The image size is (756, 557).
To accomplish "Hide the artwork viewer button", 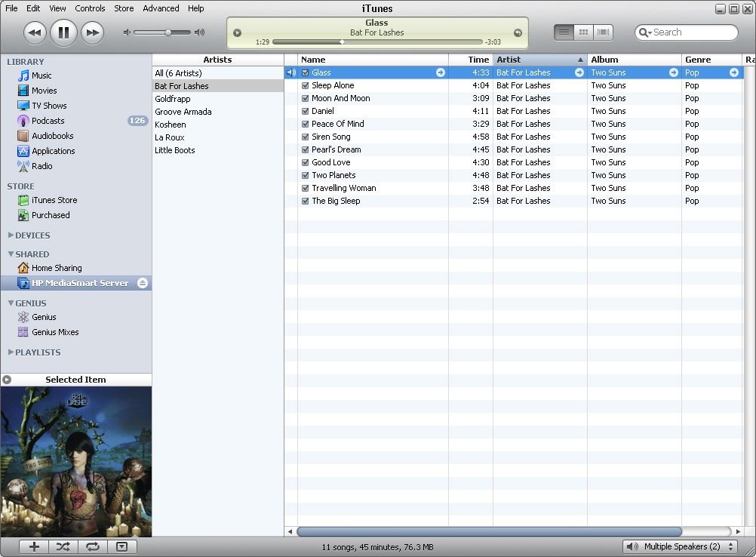I will (x=122, y=546).
